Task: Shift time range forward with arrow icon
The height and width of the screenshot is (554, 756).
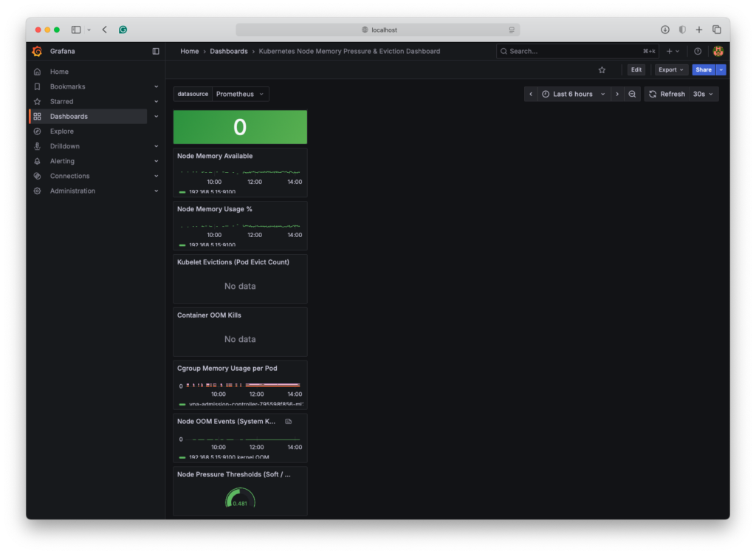Action: [x=618, y=94]
